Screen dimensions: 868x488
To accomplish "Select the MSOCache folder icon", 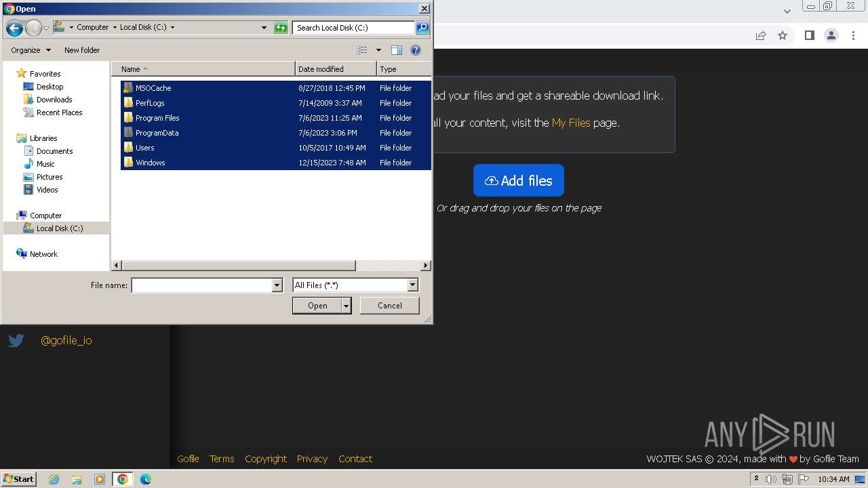I will (x=128, y=88).
